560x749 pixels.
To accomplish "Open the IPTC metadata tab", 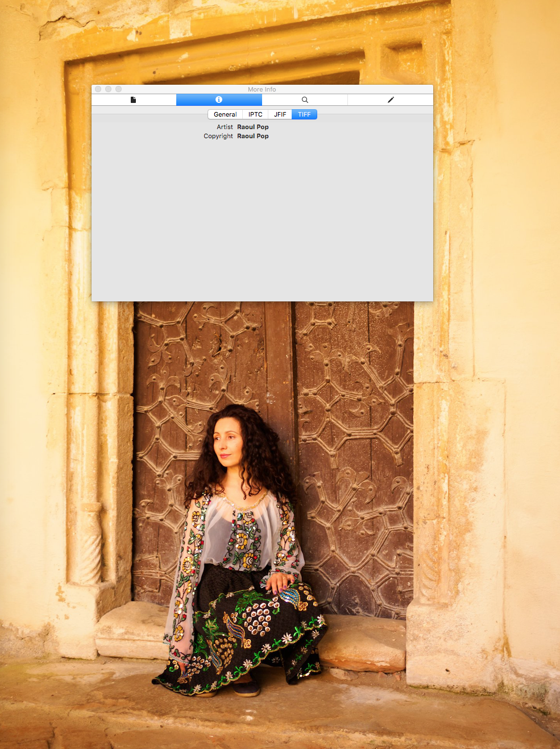I will (255, 114).
